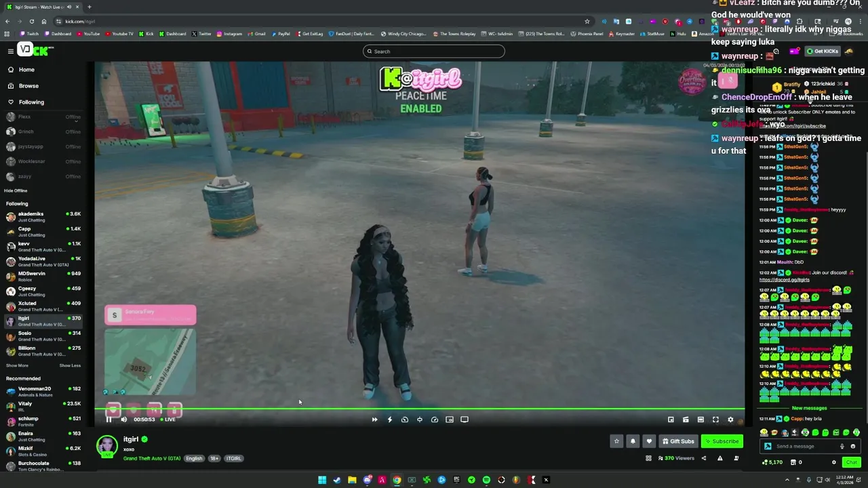Click the microphone icon in chat input
Screen dimensions: 868x488
pos(842,447)
